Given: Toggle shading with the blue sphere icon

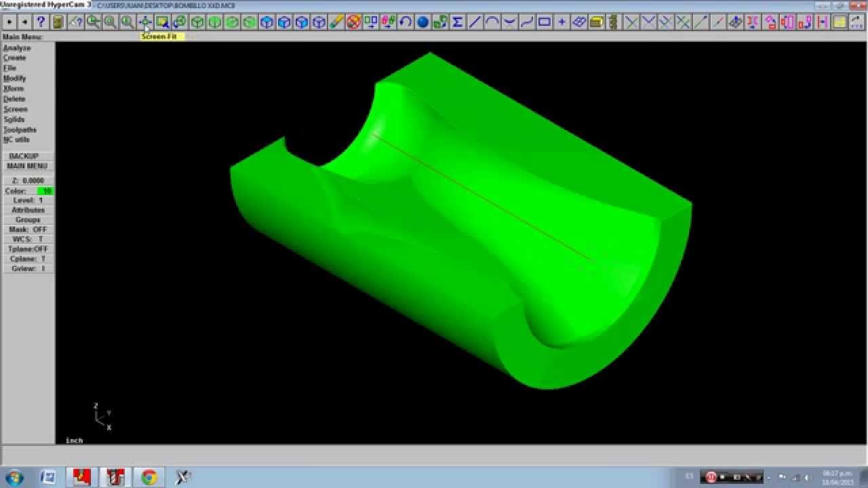Looking at the screenshot, I should coord(422,22).
